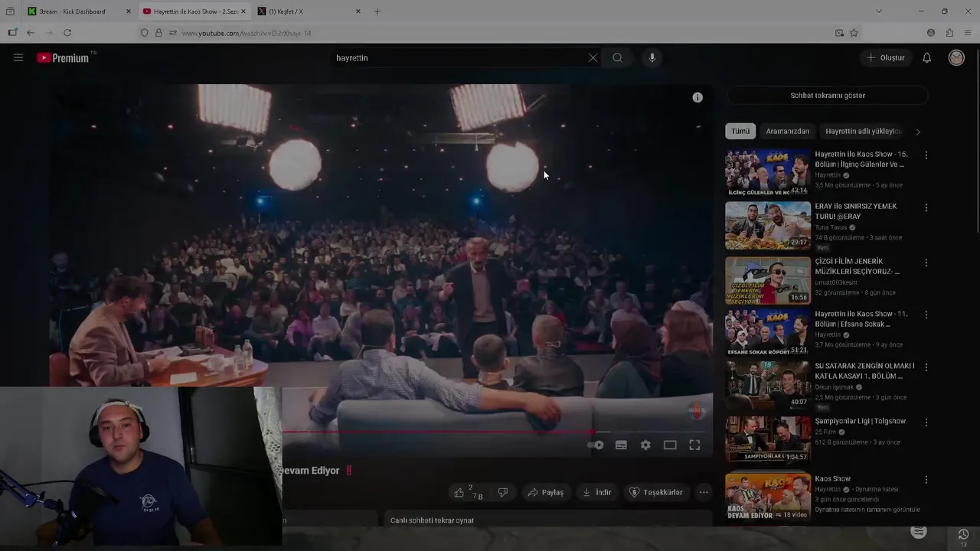Reload the YouTube page
The height and width of the screenshot is (551, 980).
point(67,33)
